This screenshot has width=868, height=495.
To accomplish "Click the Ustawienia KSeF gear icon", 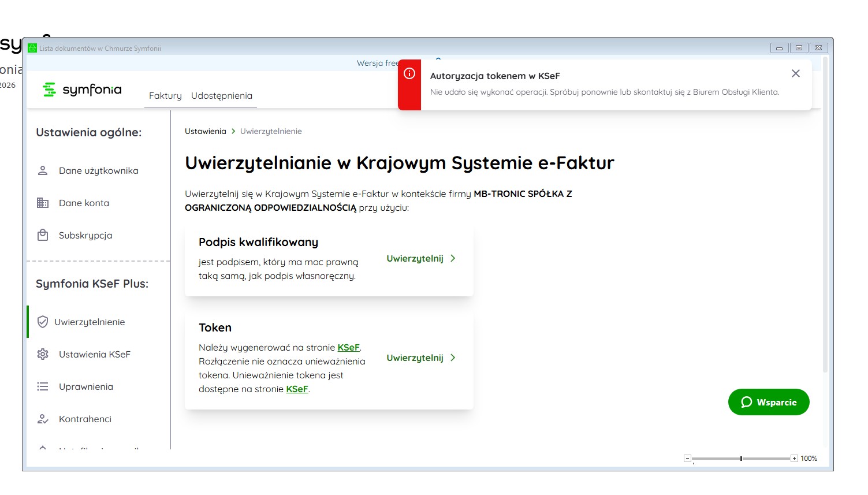I will tap(43, 355).
